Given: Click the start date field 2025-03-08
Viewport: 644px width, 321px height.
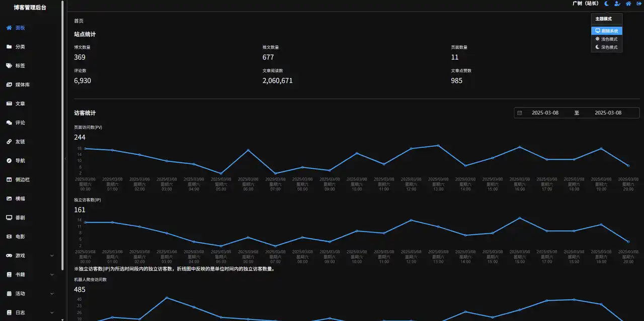Looking at the screenshot, I should point(545,113).
